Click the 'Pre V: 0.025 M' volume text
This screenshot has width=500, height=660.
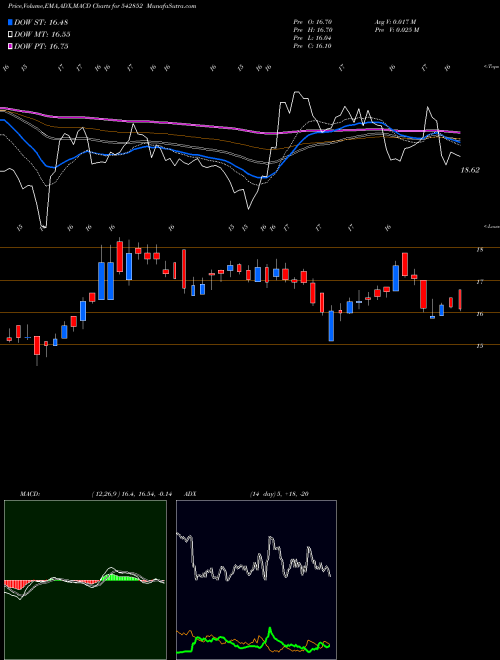coord(396,30)
